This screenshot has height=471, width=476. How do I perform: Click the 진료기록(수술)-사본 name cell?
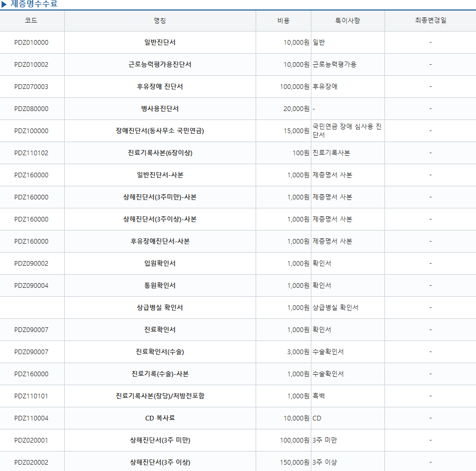click(x=160, y=374)
